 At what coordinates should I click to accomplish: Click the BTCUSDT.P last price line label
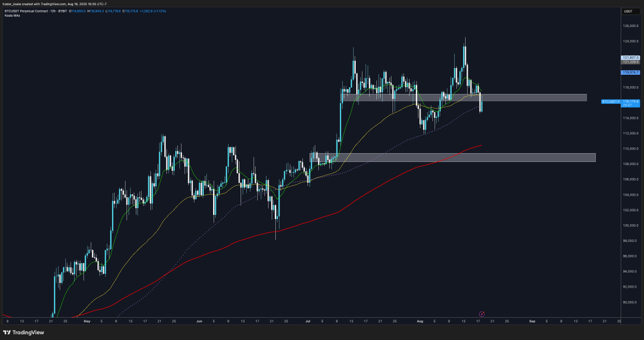pyautogui.click(x=611, y=101)
